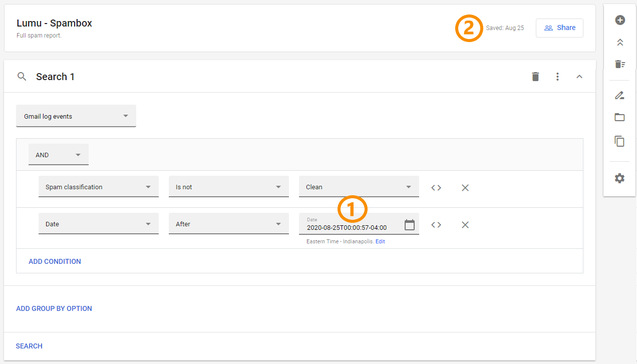Delete Search 1 using the trash icon
The image size is (637, 364).
coord(535,77)
